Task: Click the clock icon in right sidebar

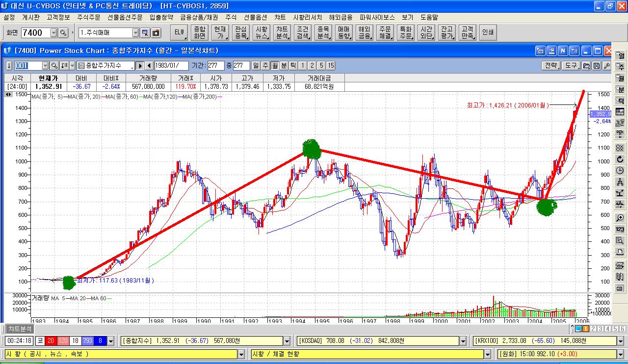Action: point(620,170)
